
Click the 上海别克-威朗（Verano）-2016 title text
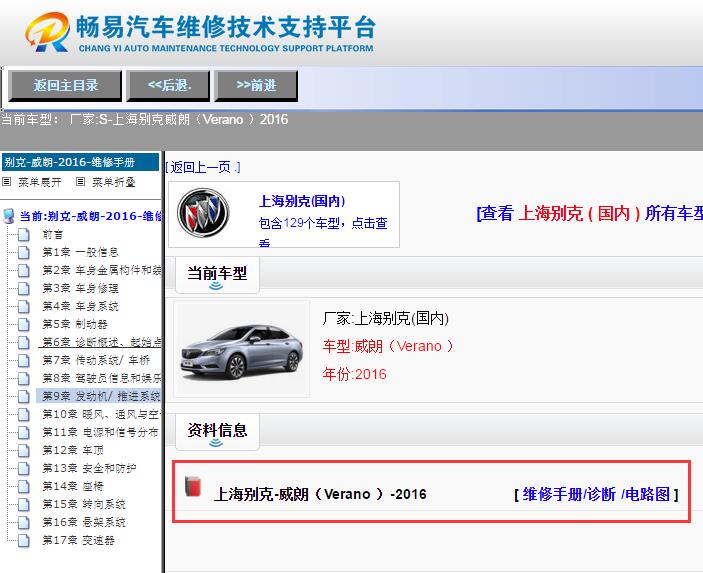(x=320, y=494)
